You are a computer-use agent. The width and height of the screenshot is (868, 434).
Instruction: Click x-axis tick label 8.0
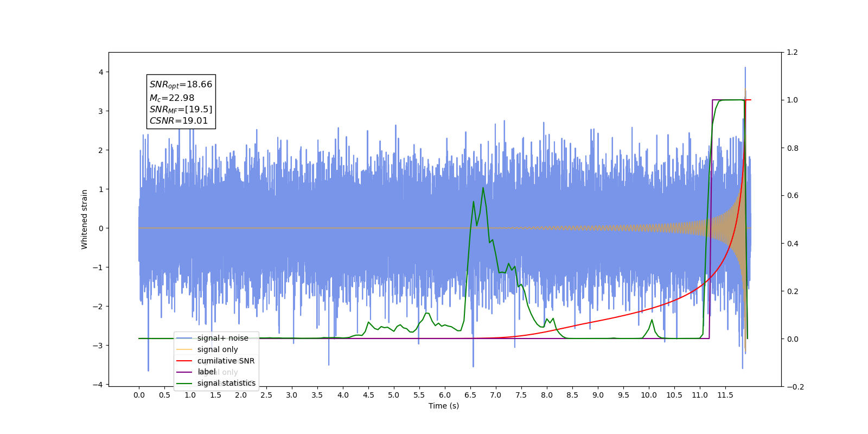tap(547, 395)
